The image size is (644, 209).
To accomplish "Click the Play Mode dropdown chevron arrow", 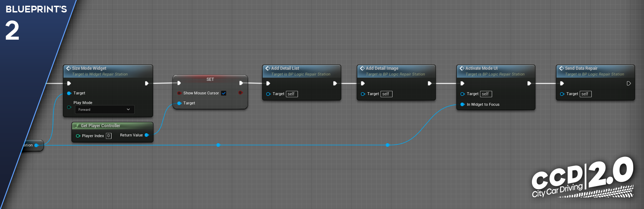I will (128, 110).
